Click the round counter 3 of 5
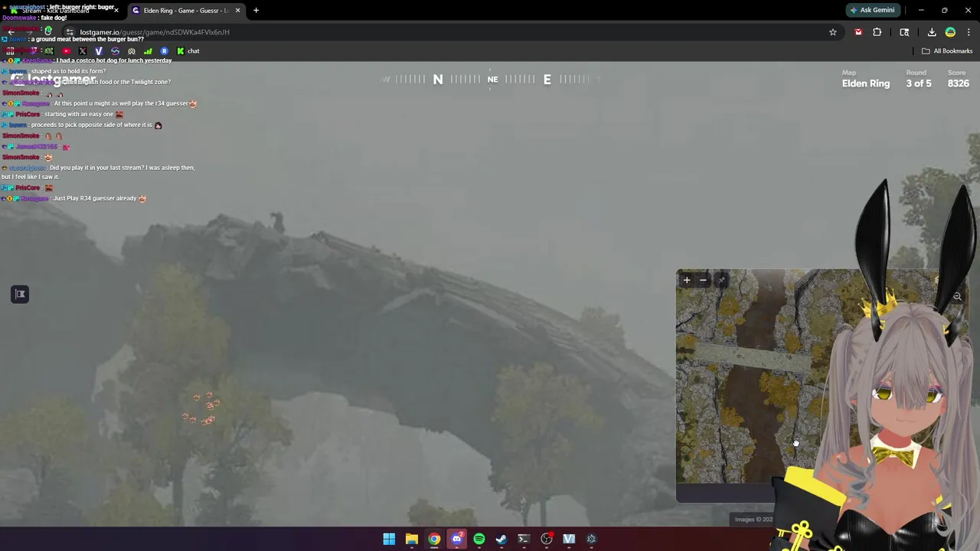Image resolution: width=980 pixels, height=551 pixels. pyautogui.click(x=919, y=83)
